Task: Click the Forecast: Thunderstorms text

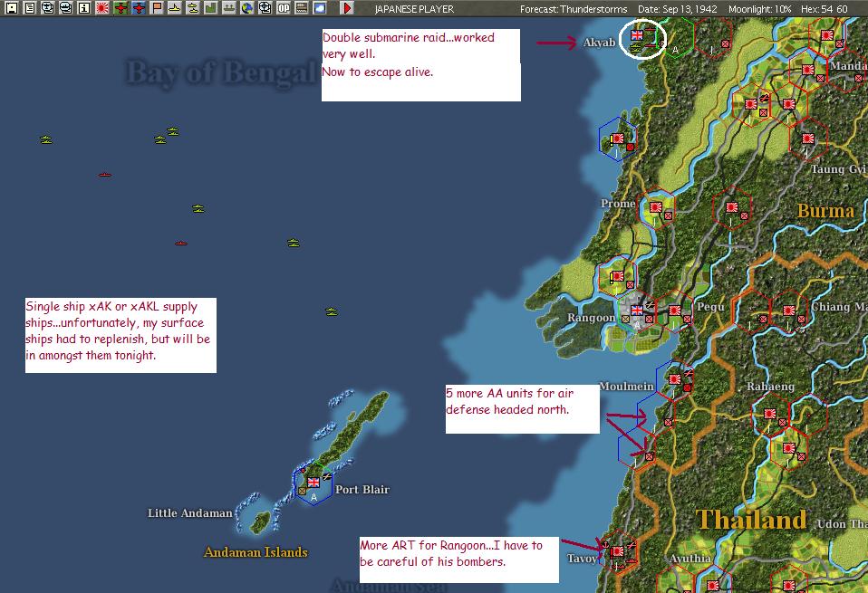Action: (x=574, y=9)
